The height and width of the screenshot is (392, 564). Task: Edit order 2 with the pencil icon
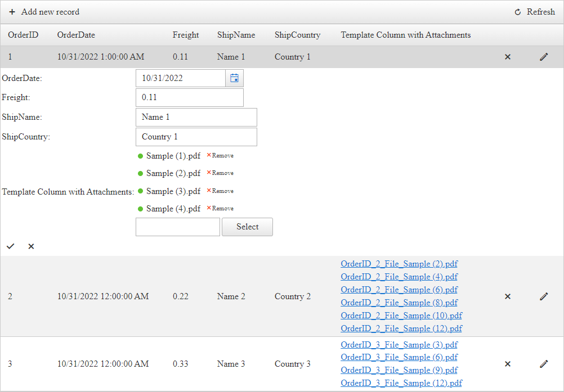(x=544, y=296)
